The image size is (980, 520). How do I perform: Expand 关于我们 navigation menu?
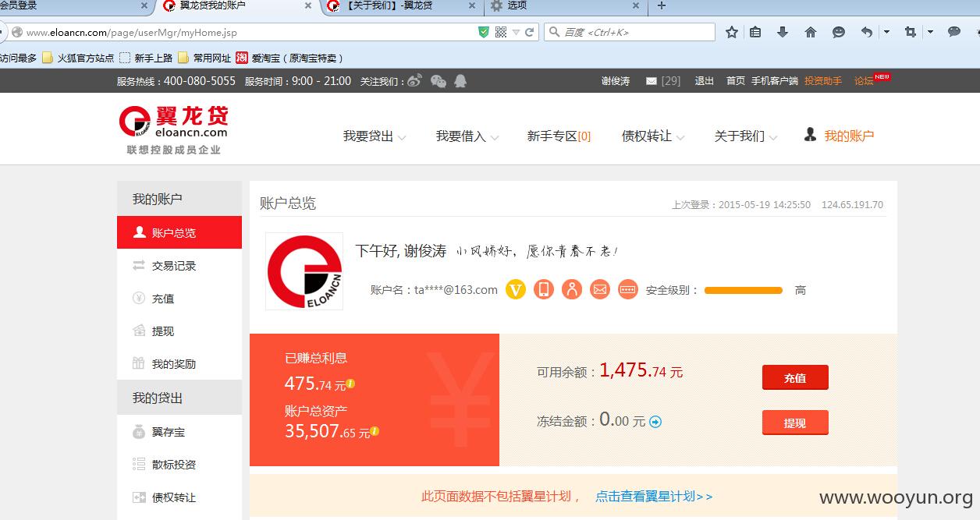[x=746, y=136]
